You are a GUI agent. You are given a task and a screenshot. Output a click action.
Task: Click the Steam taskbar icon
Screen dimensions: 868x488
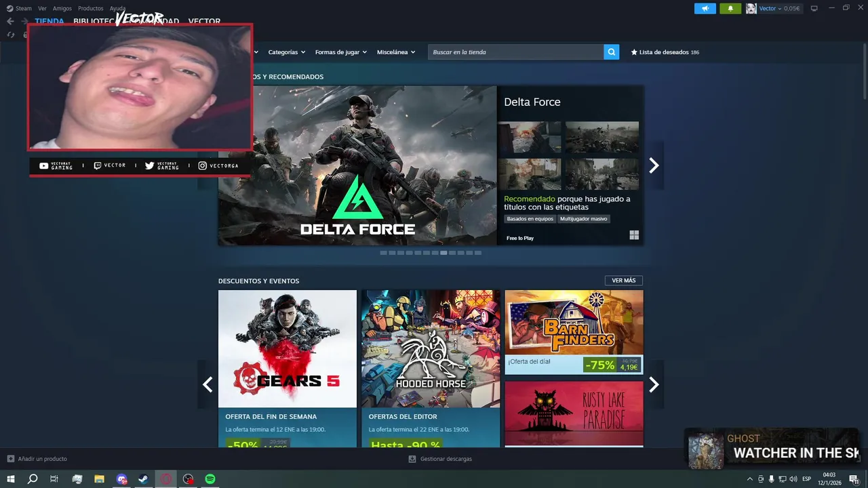click(144, 479)
